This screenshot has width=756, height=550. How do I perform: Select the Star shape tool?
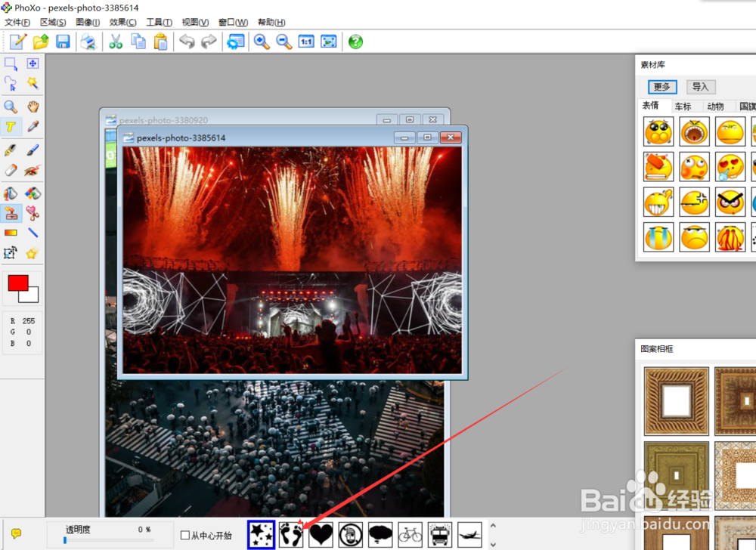tap(33, 253)
